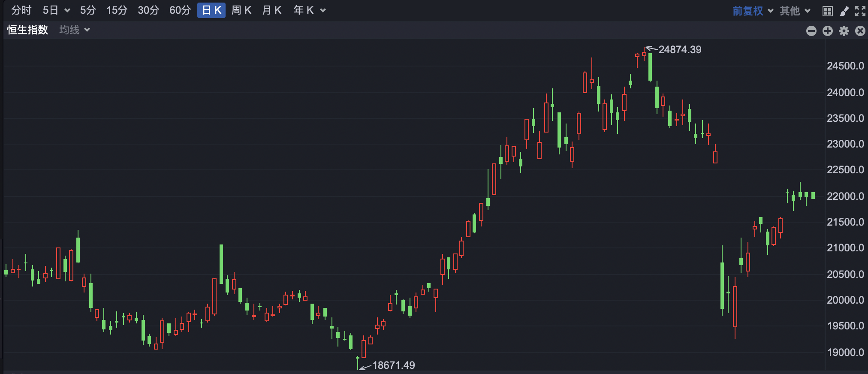Viewport: 868px width, 374px height.
Task: Click the 23500.0 price axis label
Action: [845, 118]
